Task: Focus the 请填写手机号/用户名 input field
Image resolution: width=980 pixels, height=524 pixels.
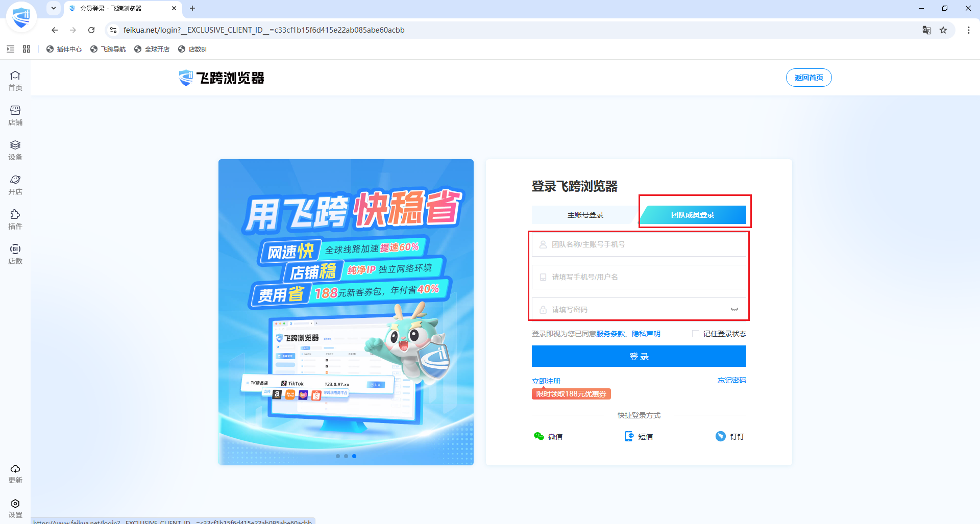Action: pos(639,277)
